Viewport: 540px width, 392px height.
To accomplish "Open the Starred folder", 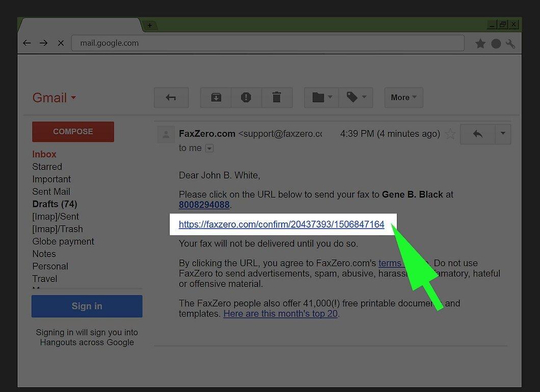I will [47, 166].
